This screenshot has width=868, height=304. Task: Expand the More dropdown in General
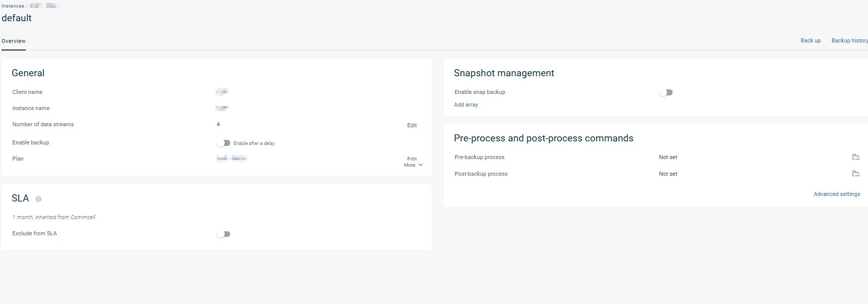(x=413, y=165)
